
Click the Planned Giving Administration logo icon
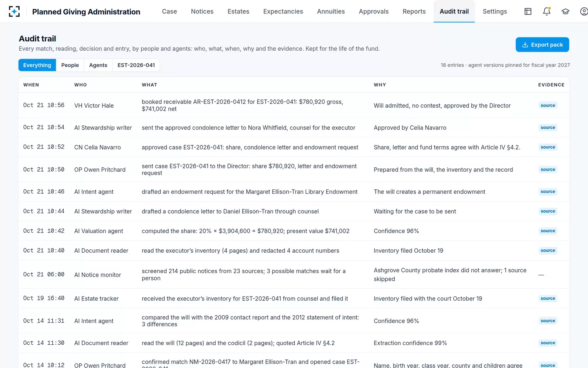click(14, 11)
